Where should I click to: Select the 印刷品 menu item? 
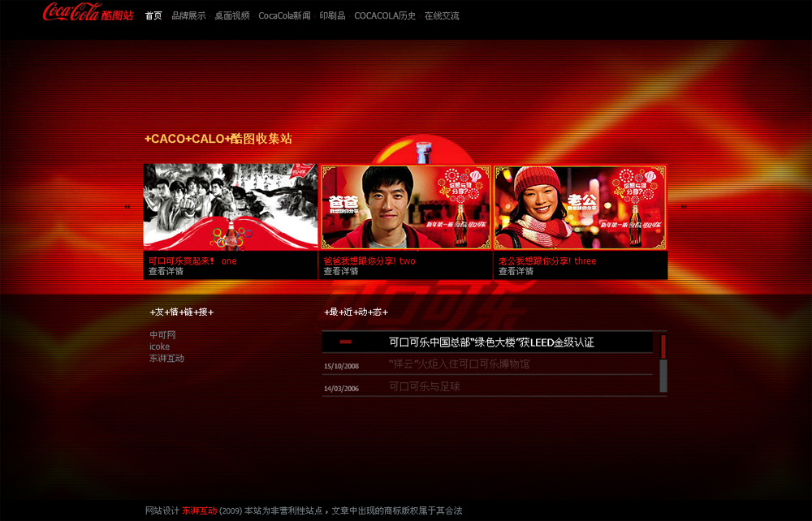click(x=332, y=16)
